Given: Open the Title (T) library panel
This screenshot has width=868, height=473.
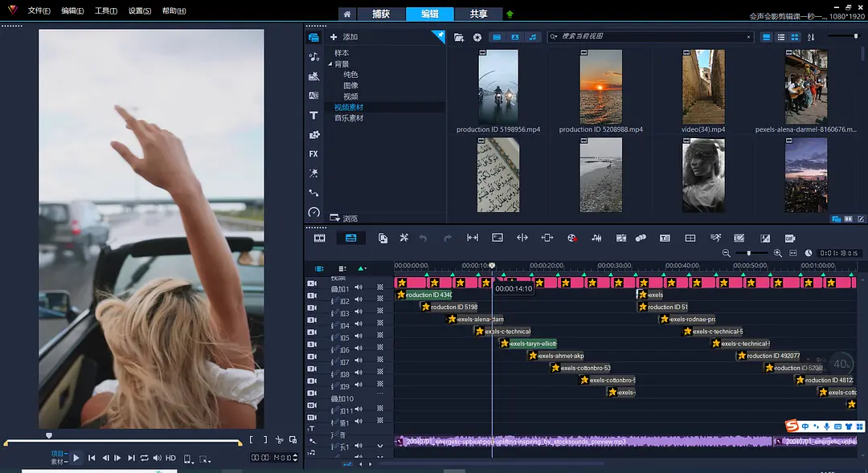Looking at the screenshot, I should [x=313, y=115].
